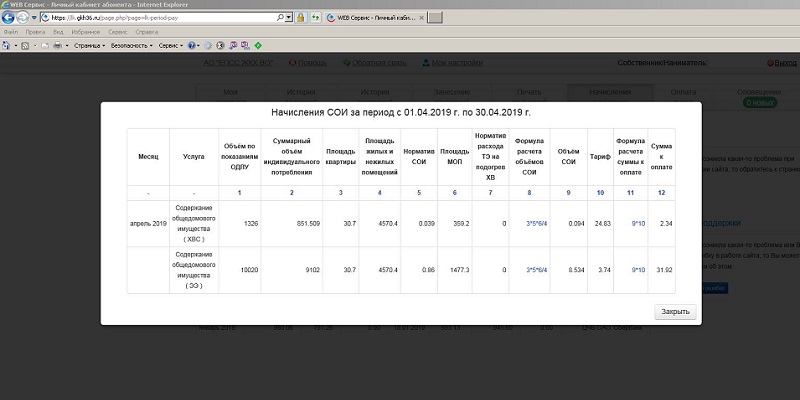Click the апрель 2019 month cell
800x400 pixels.
[x=148, y=223]
